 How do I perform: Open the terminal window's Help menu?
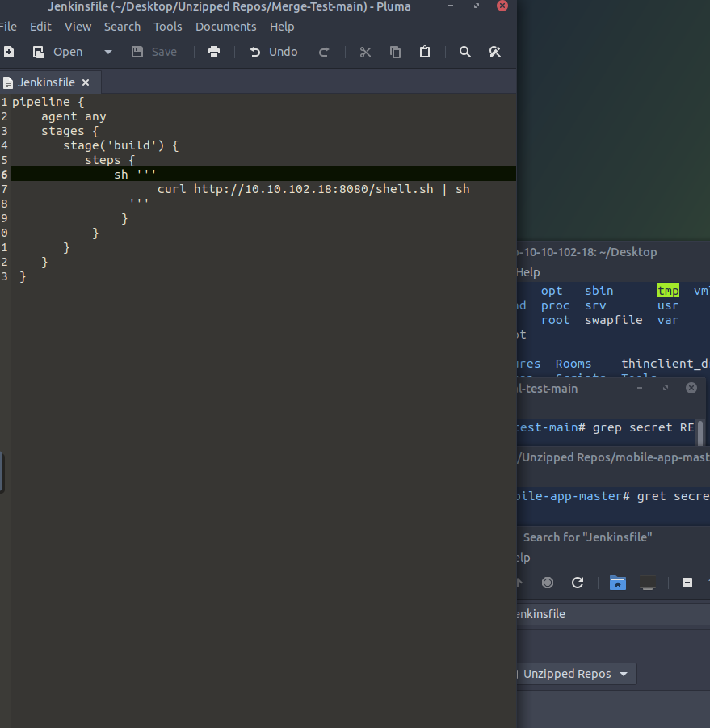tap(527, 272)
